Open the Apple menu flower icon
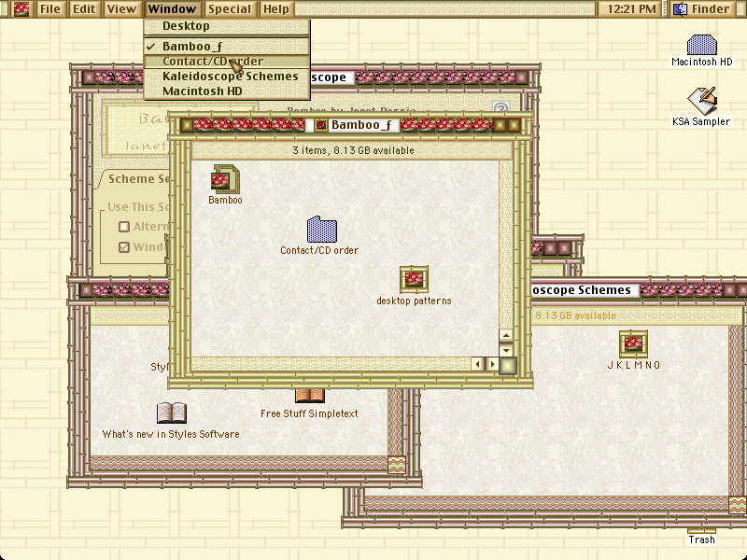This screenshot has width=747, height=560. (x=21, y=9)
